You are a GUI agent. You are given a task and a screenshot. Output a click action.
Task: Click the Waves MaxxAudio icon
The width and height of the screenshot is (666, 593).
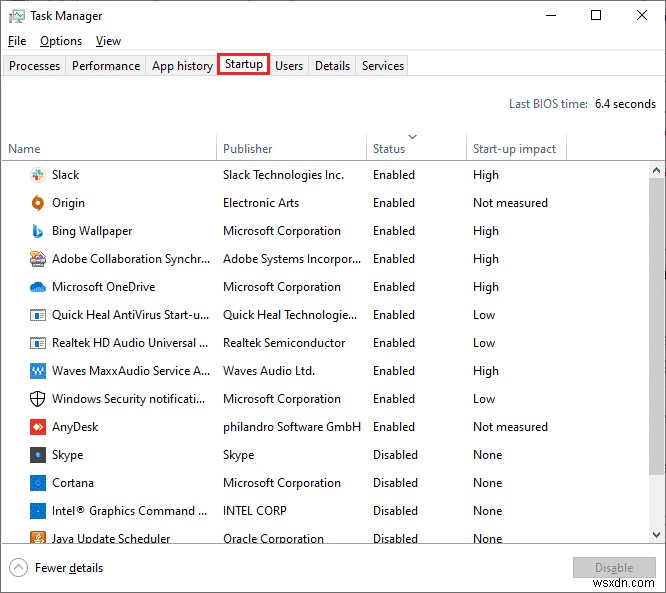[38, 371]
